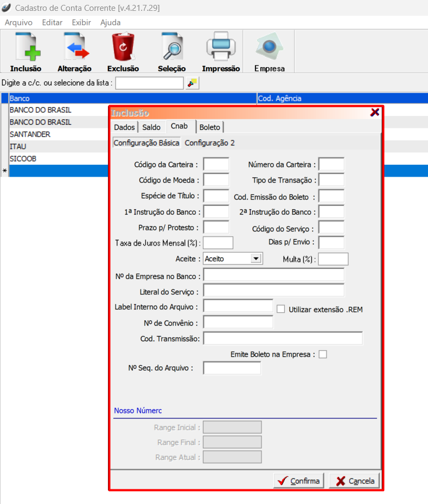
Task: Check Emite Boleto na Empresa box
Action: [323, 354]
